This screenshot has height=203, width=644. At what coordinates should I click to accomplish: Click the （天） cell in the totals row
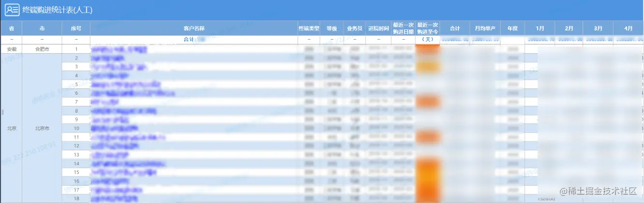(428, 39)
